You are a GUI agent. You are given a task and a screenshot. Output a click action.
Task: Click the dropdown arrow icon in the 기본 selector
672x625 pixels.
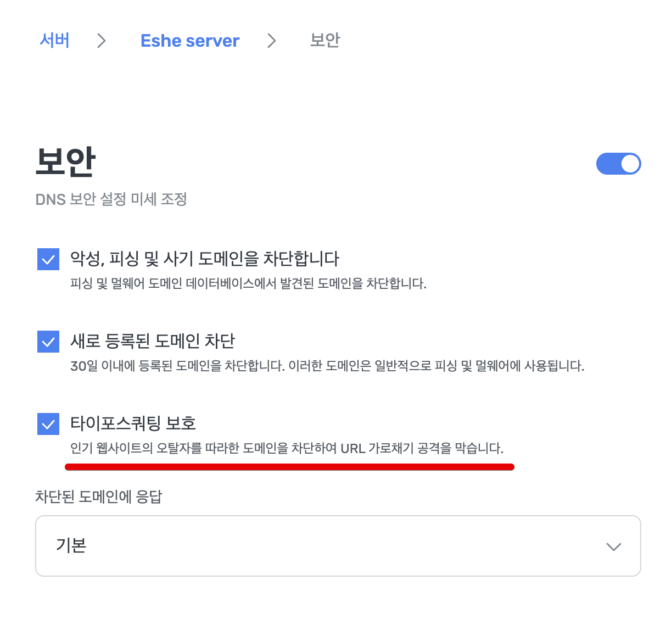614,546
